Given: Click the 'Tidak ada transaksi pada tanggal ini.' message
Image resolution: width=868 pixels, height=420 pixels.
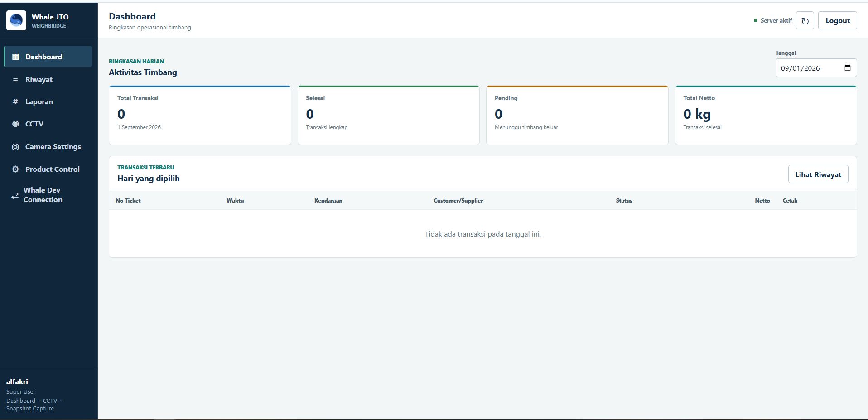Looking at the screenshot, I should 483,234.
